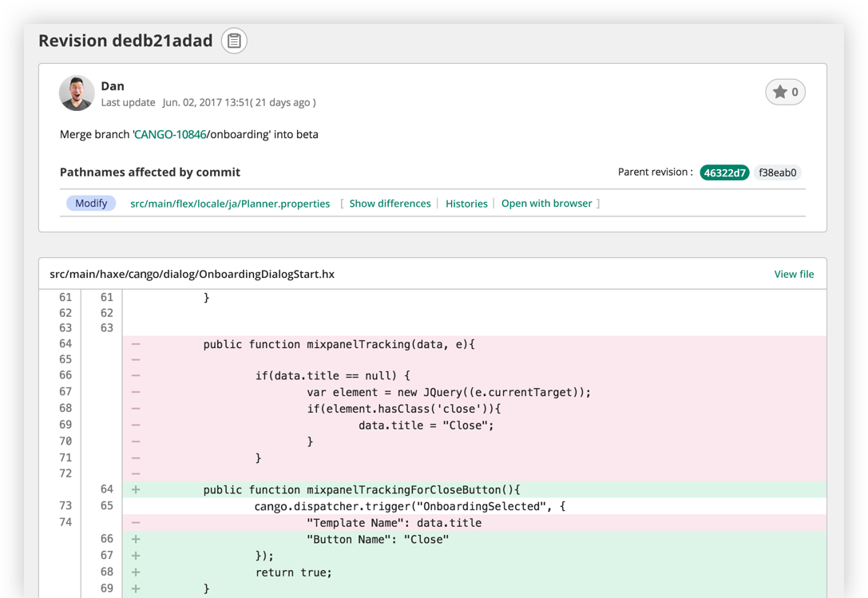Click the new line number 66
Viewport: 868px width, 598px height.
(x=106, y=539)
